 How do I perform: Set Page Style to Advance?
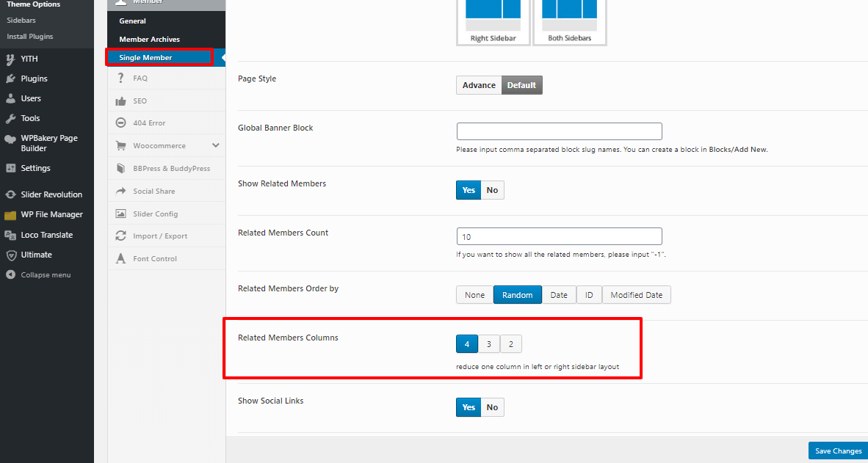tap(479, 85)
